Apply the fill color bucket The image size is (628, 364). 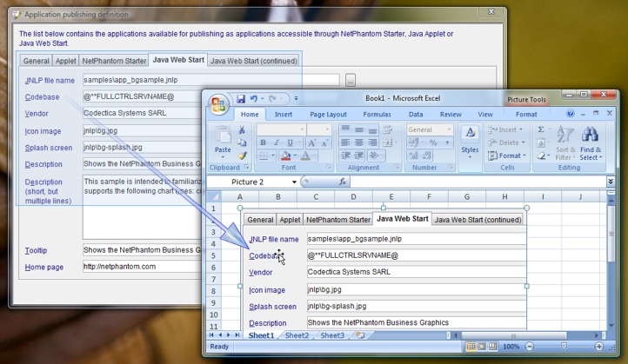[286, 156]
